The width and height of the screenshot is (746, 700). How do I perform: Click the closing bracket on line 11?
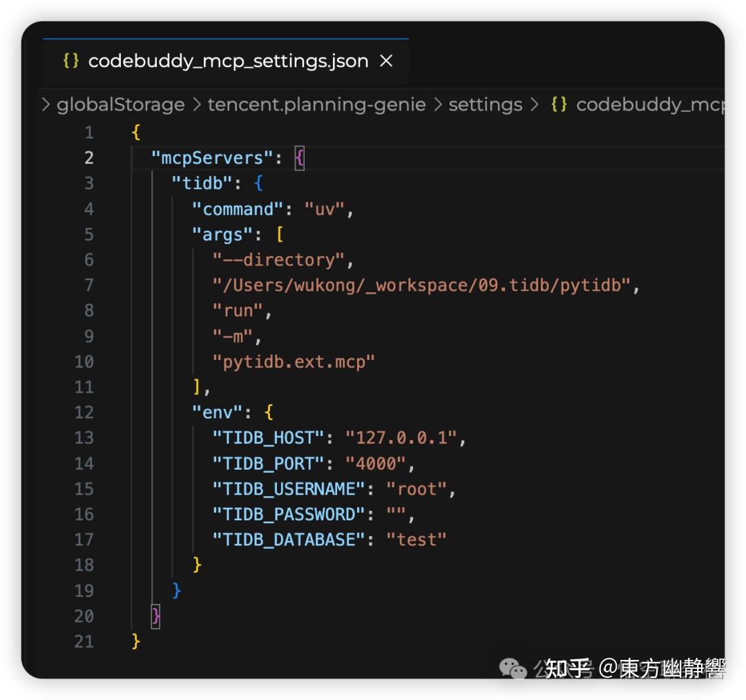pos(196,387)
